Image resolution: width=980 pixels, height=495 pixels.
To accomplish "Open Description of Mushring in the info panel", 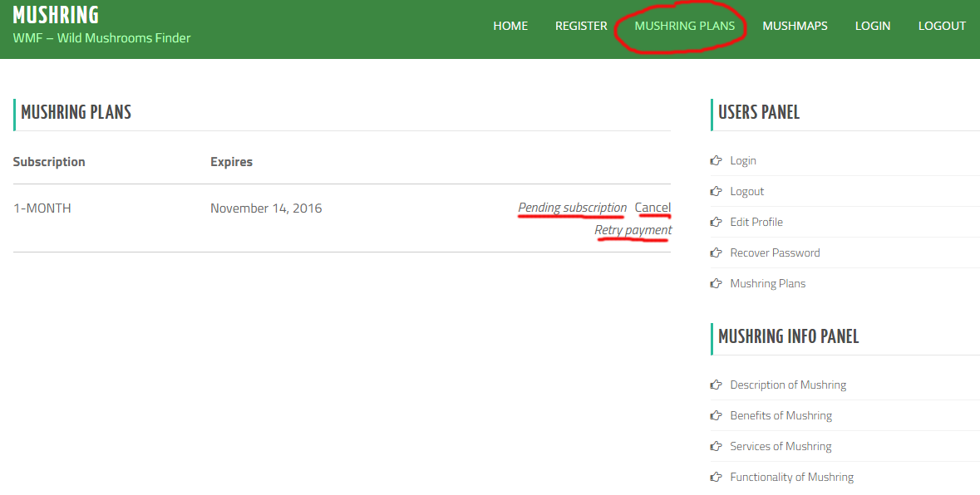I will (x=788, y=385).
